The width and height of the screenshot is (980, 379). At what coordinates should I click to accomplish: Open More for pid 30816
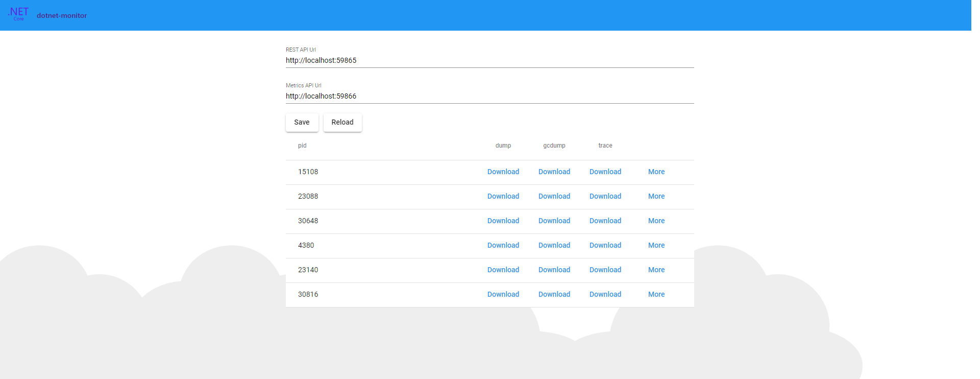[x=656, y=295]
